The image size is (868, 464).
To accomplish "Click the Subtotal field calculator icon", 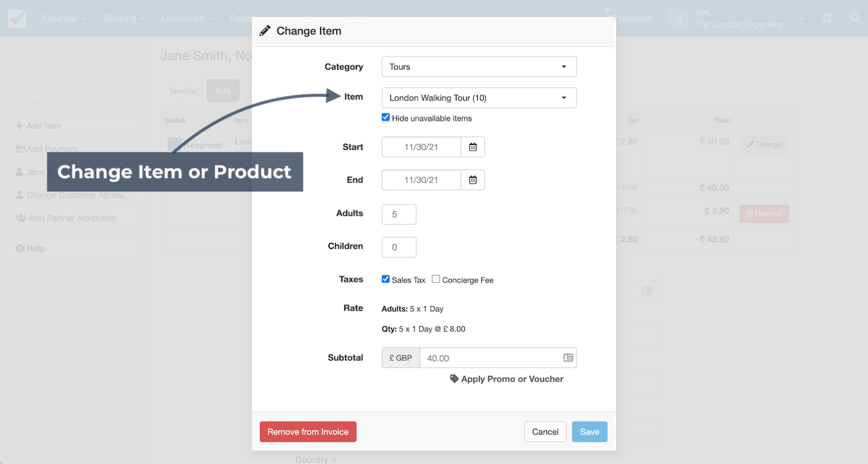I will [568, 358].
